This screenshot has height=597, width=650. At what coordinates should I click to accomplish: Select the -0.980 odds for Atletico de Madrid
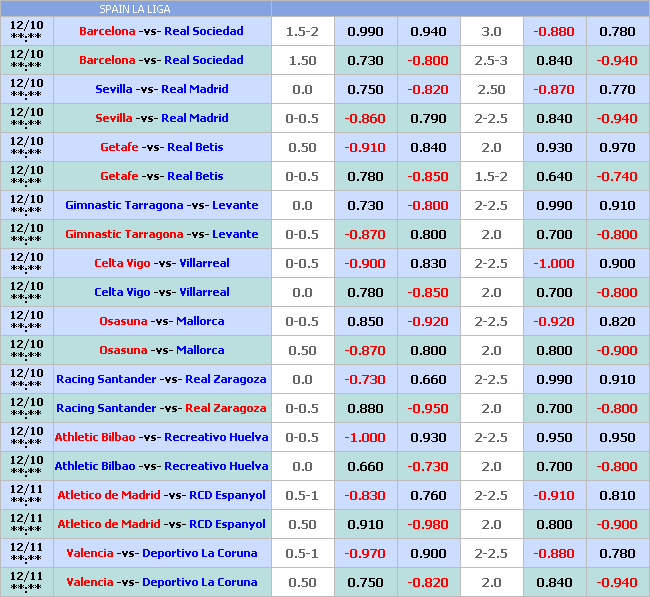click(428, 524)
